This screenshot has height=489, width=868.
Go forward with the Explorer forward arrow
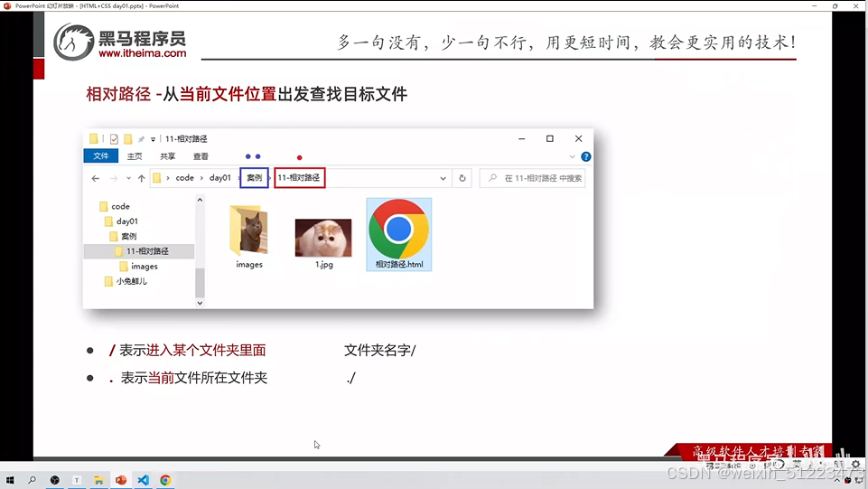(x=114, y=178)
